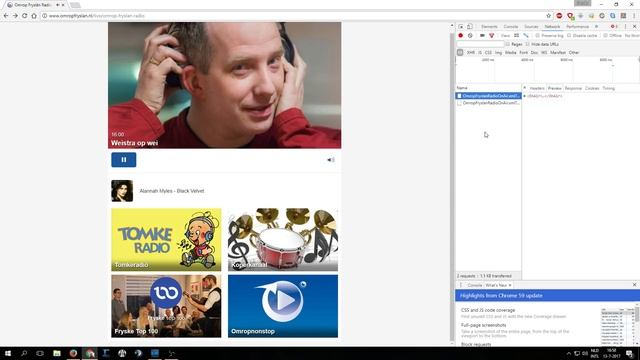Go forward with browser forward arrow
Image resolution: width=640 pixels, height=360 pixels.
(15, 16)
